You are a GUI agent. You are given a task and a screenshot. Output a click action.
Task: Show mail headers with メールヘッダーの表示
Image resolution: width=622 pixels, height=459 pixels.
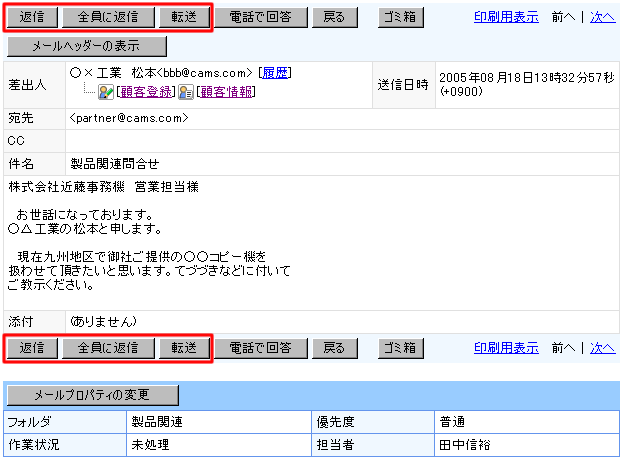87,46
